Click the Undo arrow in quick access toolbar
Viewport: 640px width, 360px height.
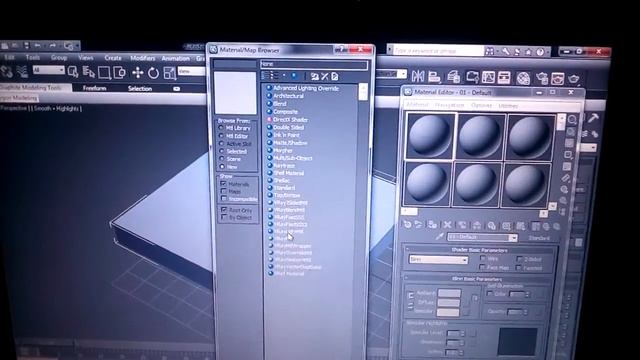38,45
